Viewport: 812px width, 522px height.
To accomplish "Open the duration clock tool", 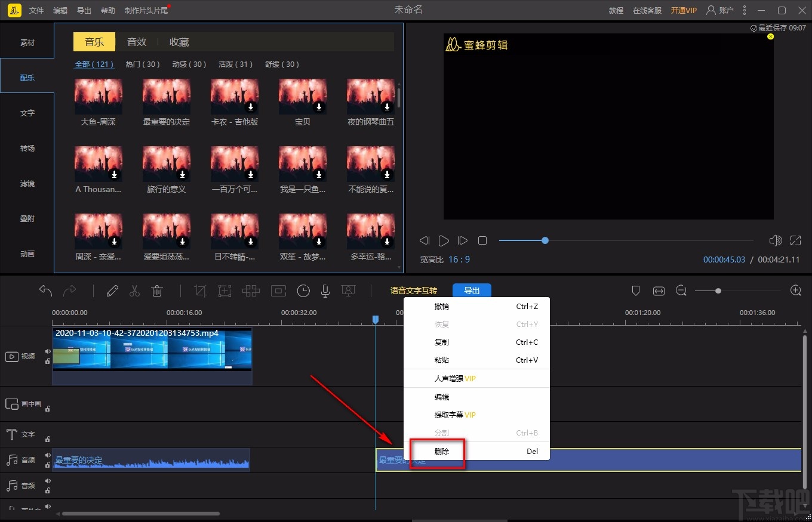I will pos(304,291).
